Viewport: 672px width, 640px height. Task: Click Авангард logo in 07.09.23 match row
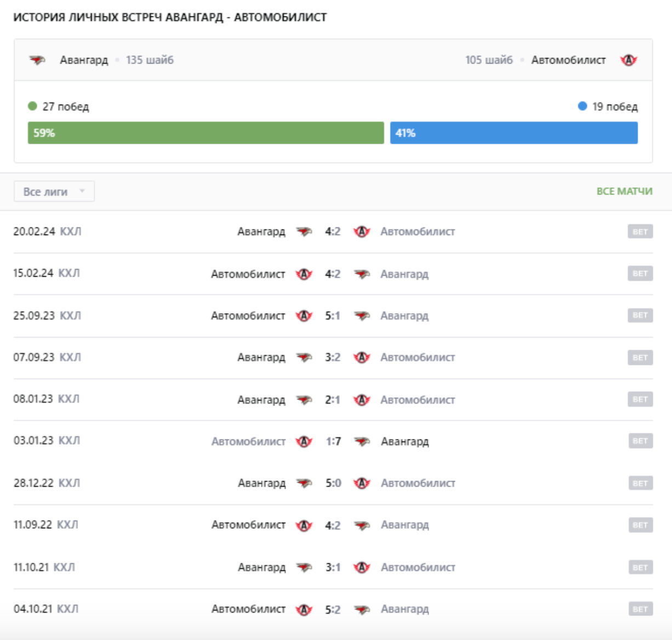(304, 358)
